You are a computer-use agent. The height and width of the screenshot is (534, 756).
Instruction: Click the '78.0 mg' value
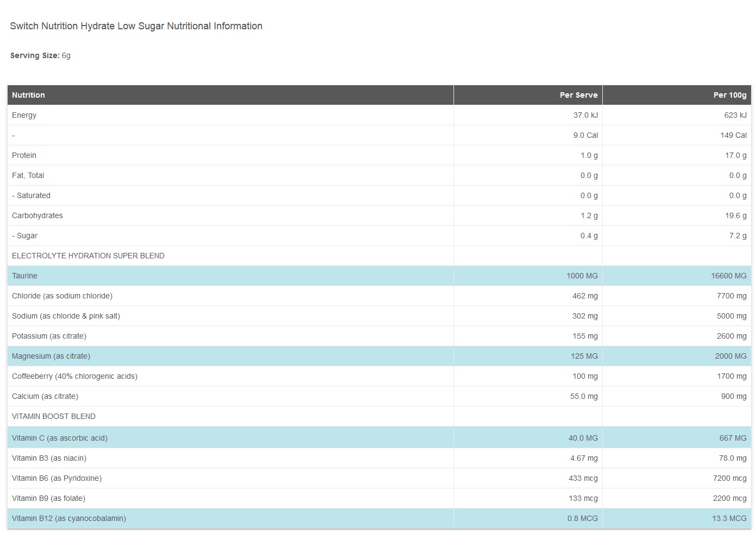[x=733, y=458]
